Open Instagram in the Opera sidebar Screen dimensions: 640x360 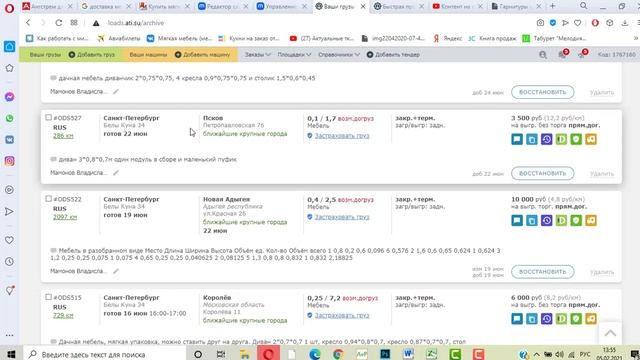point(9,161)
